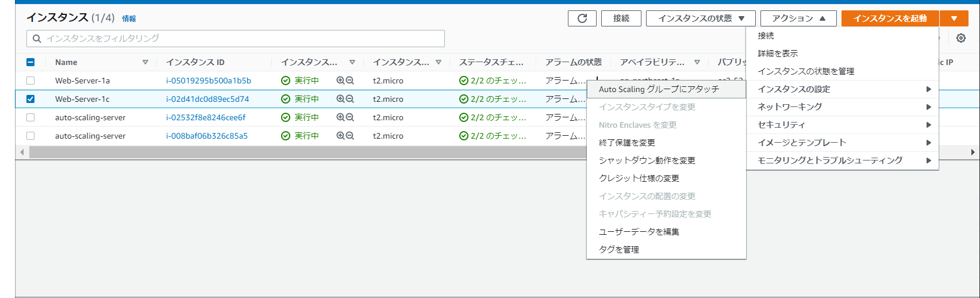This screenshot has height=298, width=980.
Task: Refresh the instances list
Action: [x=582, y=18]
